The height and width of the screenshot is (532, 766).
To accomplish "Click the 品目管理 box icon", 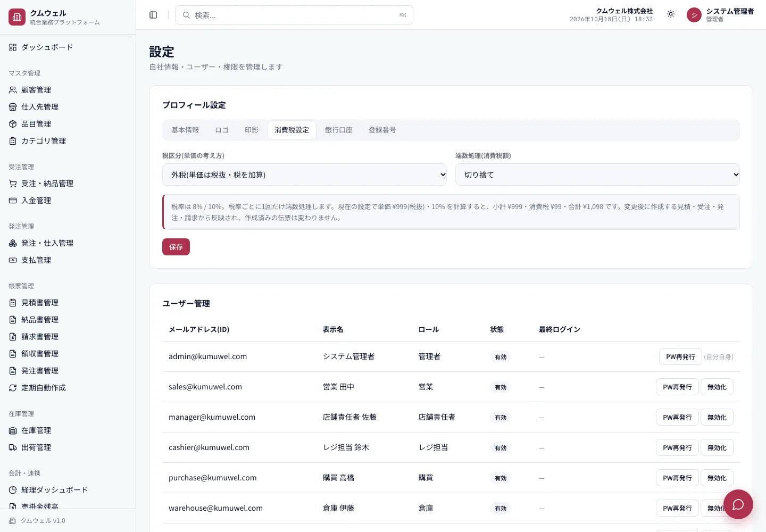I will [x=13, y=124].
